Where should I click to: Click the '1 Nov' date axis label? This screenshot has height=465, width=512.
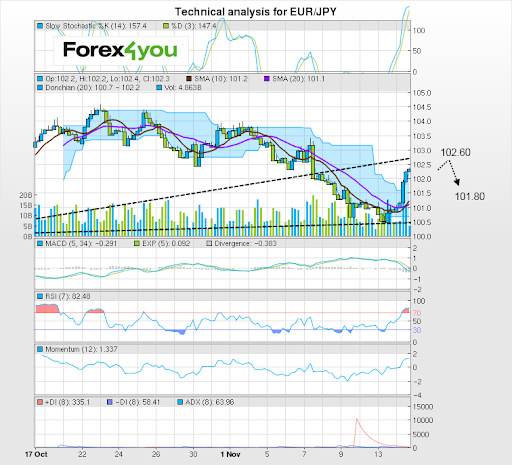[230, 454]
